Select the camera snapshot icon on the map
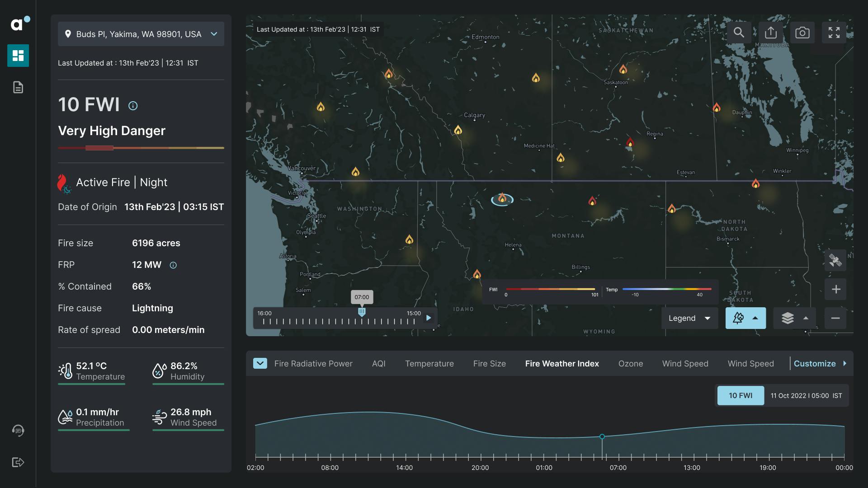 pyautogui.click(x=802, y=33)
